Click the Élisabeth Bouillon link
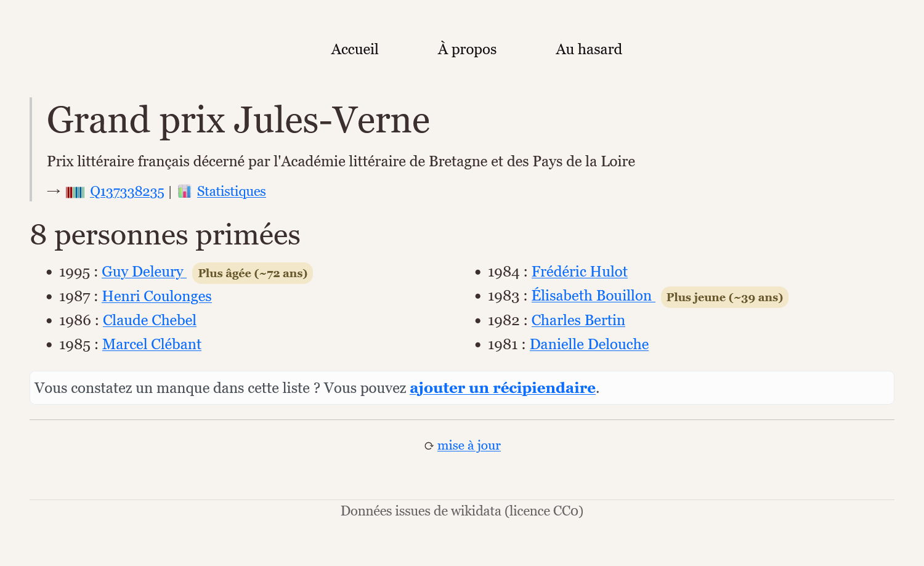924x566 pixels. tap(591, 296)
